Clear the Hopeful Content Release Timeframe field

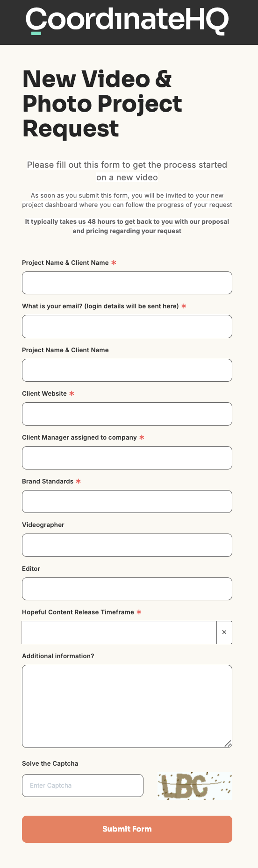tap(224, 632)
